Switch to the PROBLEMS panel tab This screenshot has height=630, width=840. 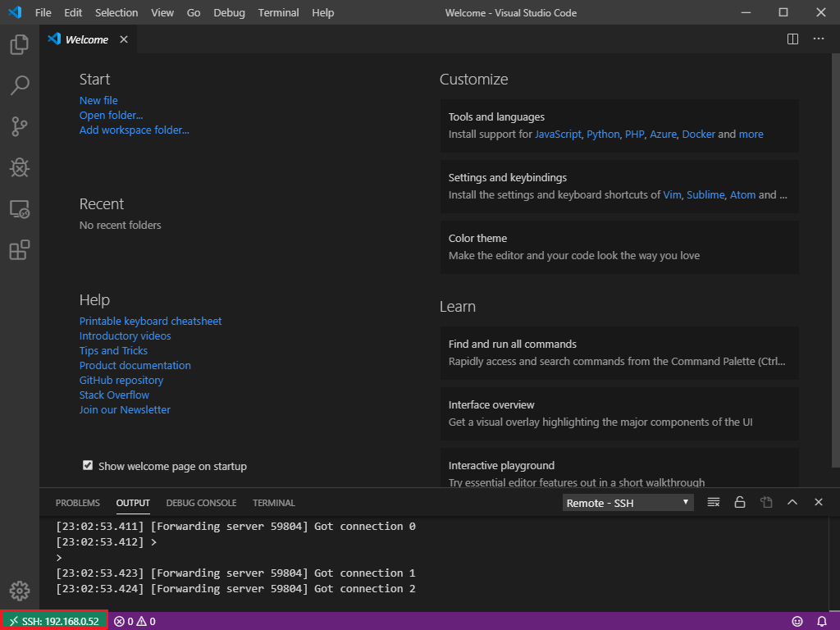tap(78, 503)
